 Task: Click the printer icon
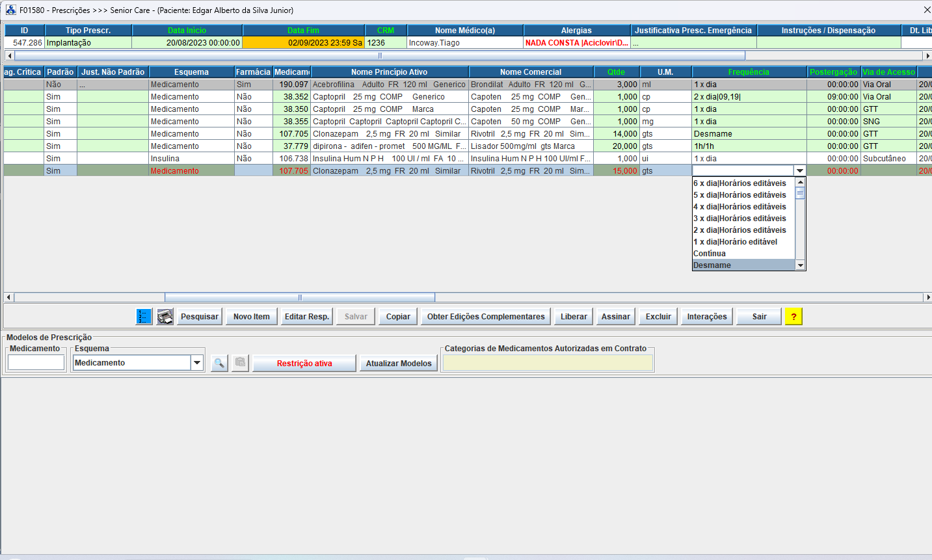[x=165, y=317]
